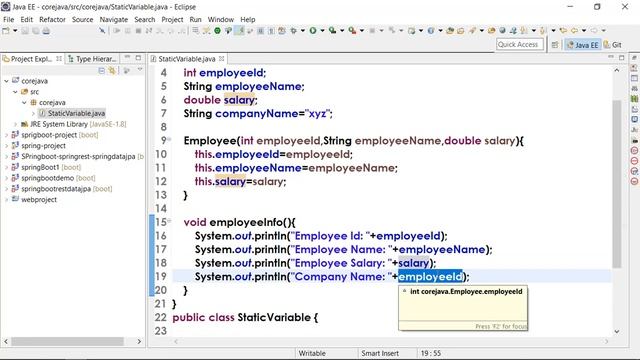The width and height of the screenshot is (640, 360).
Task: Click the New wizard toolbar icon
Action: tap(6, 31)
